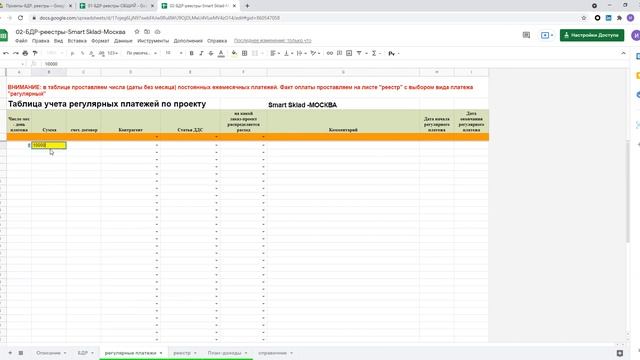
Task: Open the Данные menu
Action: click(x=123, y=41)
